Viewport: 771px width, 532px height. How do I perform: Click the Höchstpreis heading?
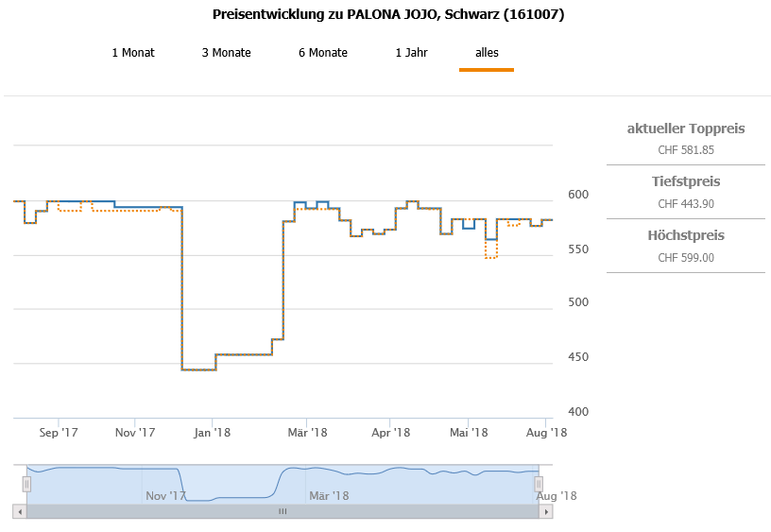tap(686, 235)
